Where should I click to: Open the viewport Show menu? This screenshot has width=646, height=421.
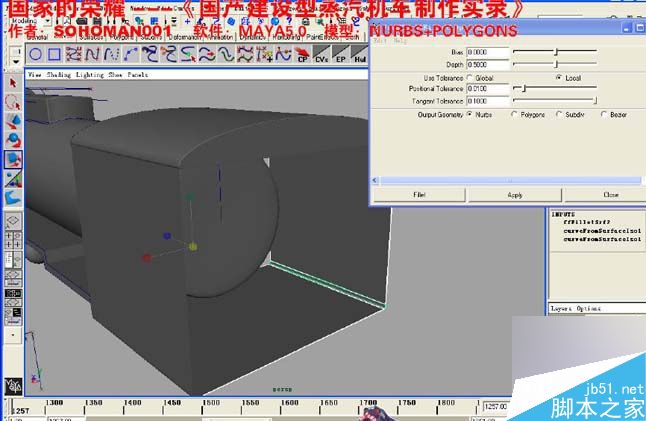(115, 75)
